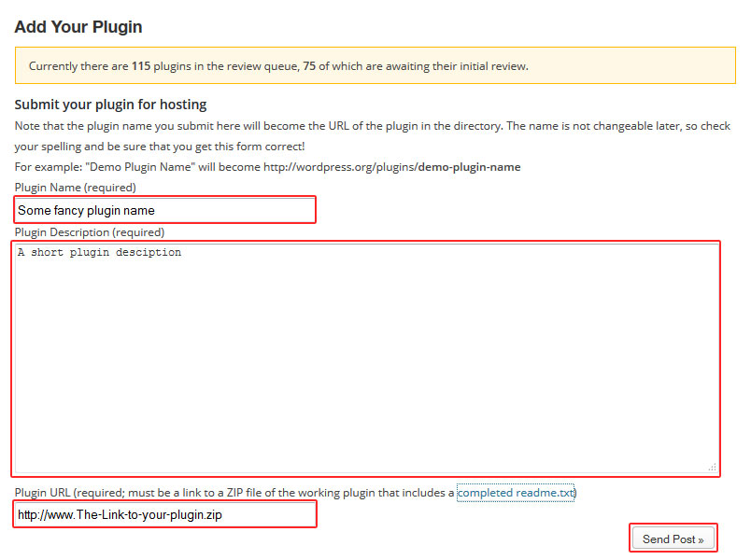Screen dimensions: 751x560
Task: Click the bold 115 plugin count
Action: coord(141,66)
